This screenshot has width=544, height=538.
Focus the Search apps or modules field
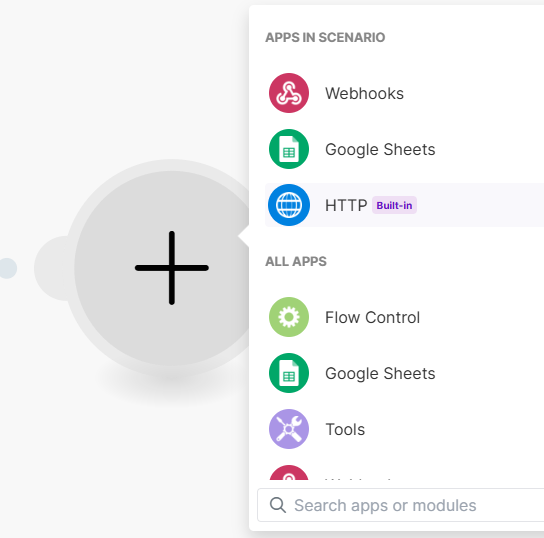click(401, 505)
